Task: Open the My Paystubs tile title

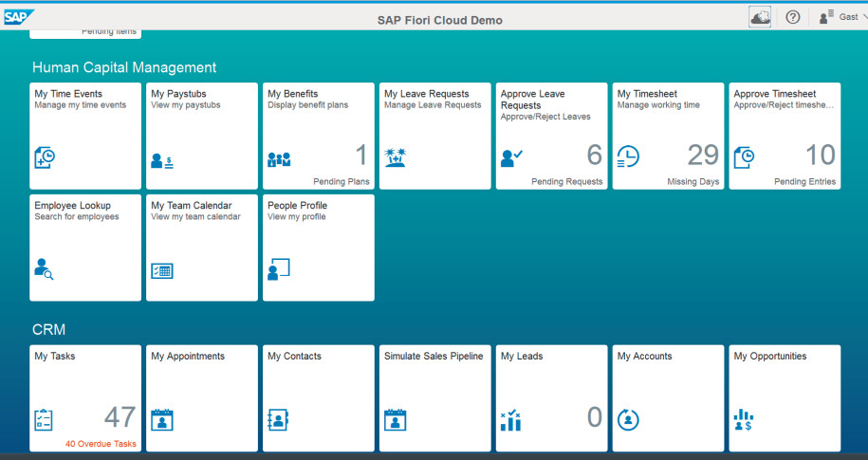Action: click(178, 94)
